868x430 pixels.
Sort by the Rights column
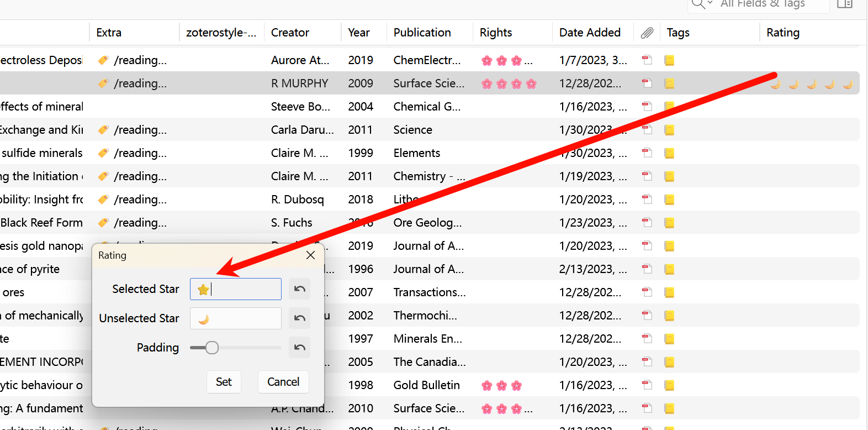coord(496,33)
